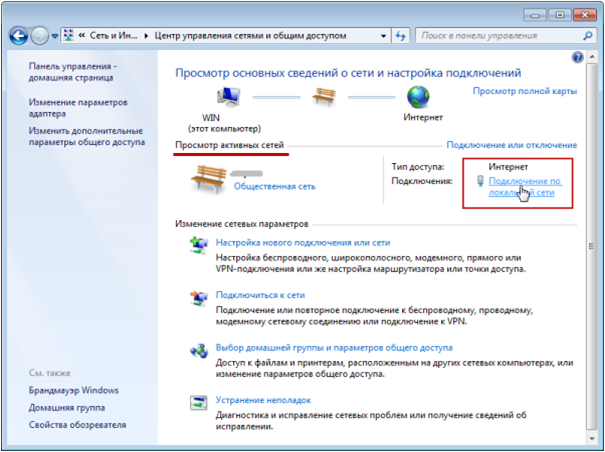Click the homegroup selection icon
Screen dimensions: 605x452
coord(196,352)
